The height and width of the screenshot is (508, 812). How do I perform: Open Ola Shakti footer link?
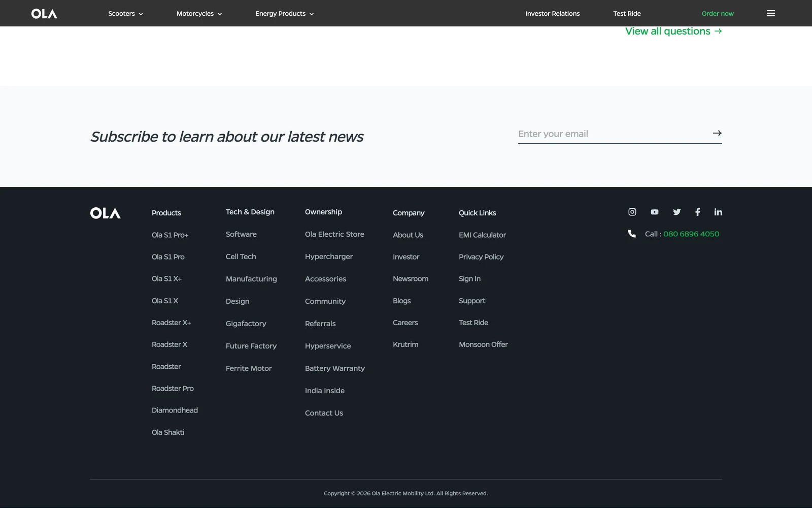pyautogui.click(x=168, y=432)
